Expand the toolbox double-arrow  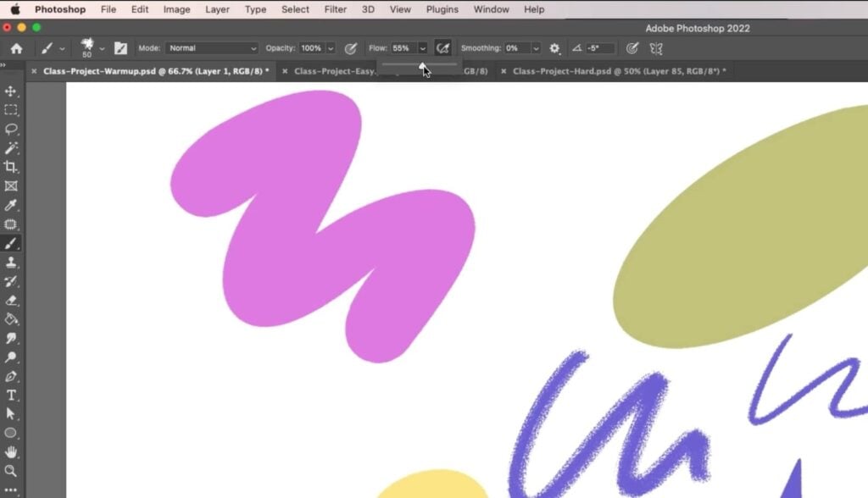click(3, 65)
